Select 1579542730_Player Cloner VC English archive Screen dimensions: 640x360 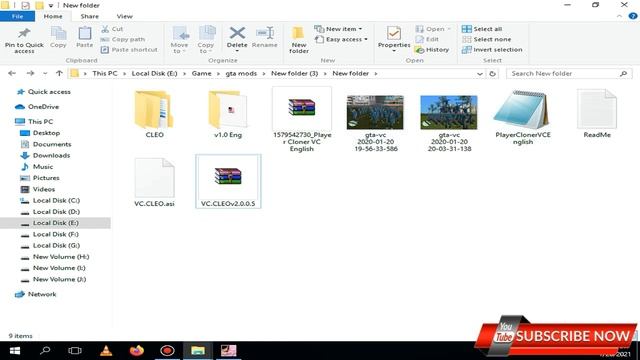(x=302, y=120)
